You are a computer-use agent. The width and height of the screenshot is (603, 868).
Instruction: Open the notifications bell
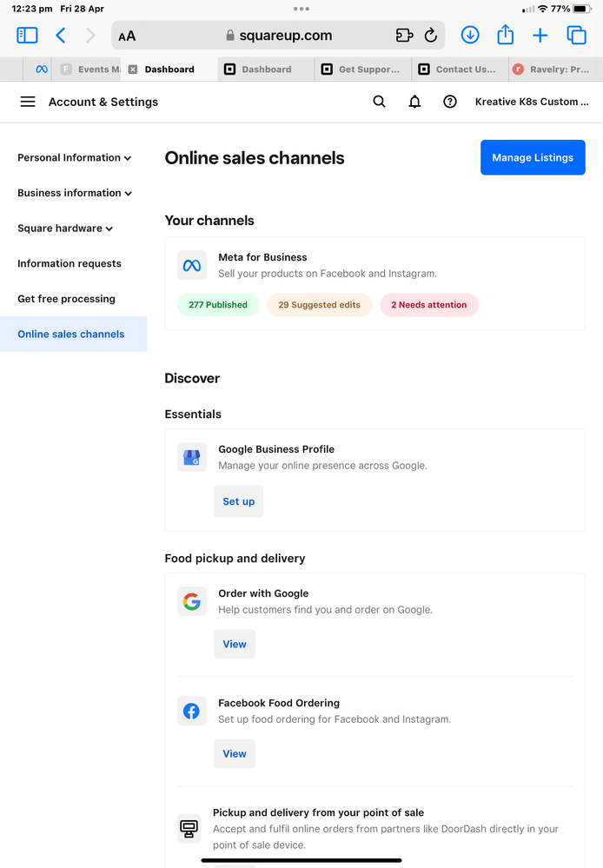click(414, 102)
